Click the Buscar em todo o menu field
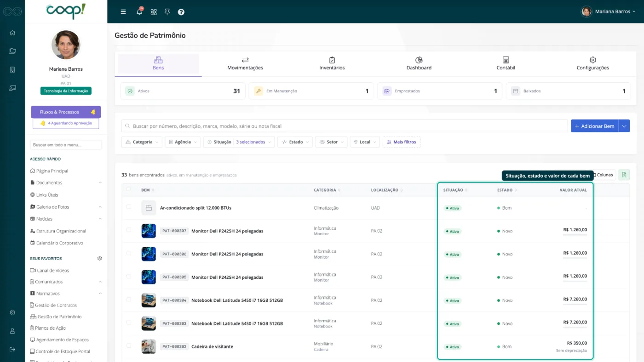Viewport: 644px width, 362px height. 66,145
